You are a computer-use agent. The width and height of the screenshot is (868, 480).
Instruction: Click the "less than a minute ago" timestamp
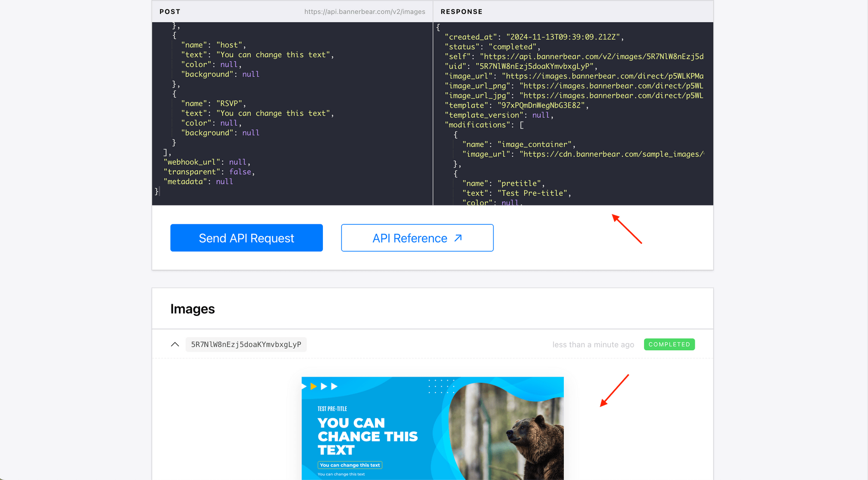tap(593, 345)
